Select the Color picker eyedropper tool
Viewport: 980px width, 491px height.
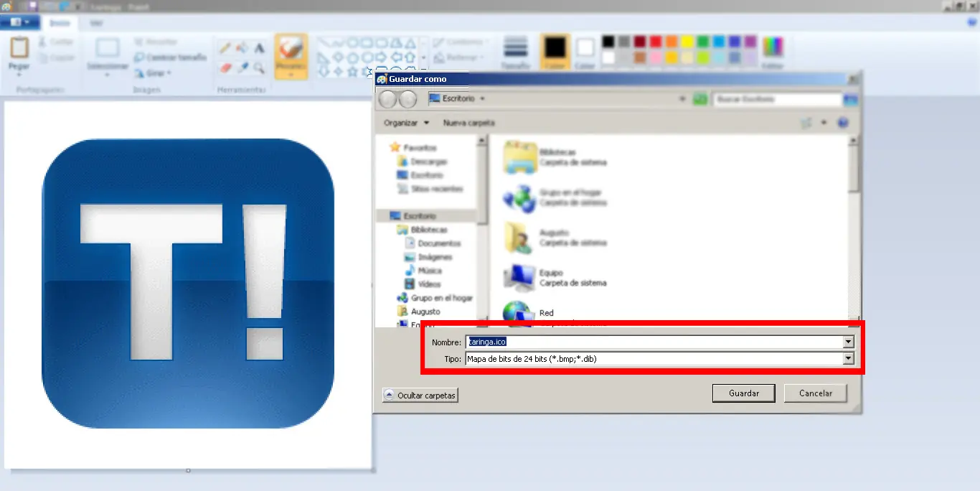[x=242, y=68]
